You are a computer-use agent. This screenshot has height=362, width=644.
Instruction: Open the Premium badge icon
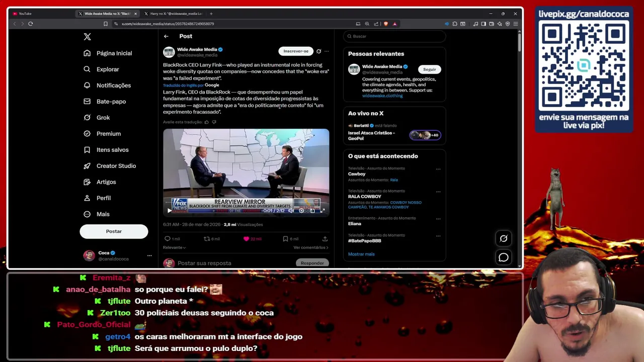pos(87,134)
